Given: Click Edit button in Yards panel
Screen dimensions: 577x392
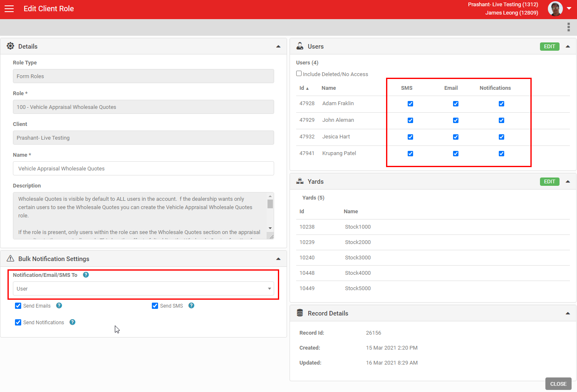Looking at the screenshot, I should pyautogui.click(x=549, y=182).
